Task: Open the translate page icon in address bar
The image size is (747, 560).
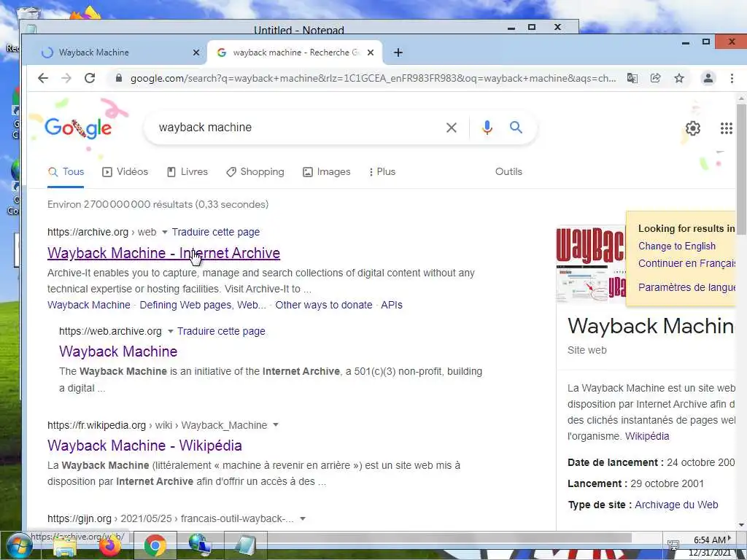Action: click(632, 78)
